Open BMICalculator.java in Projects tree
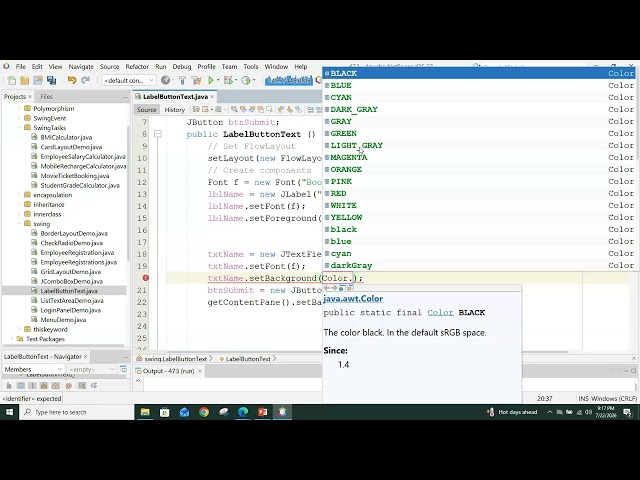Image resolution: width=640 pixels, height=480 pixels. pos(66,137)
